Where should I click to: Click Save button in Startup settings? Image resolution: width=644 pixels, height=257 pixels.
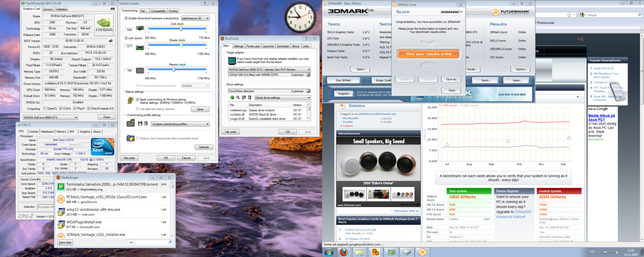point(200,109)
